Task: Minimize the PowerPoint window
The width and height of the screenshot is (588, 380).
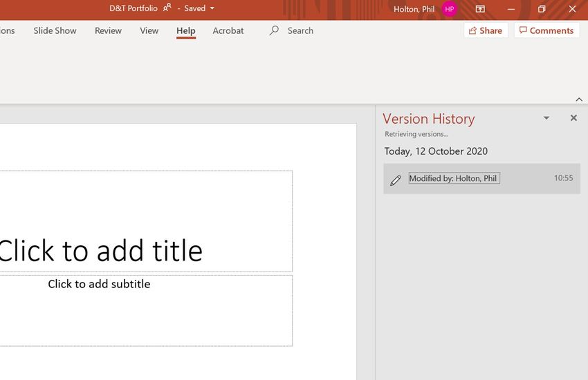Action: pos(511,9)
